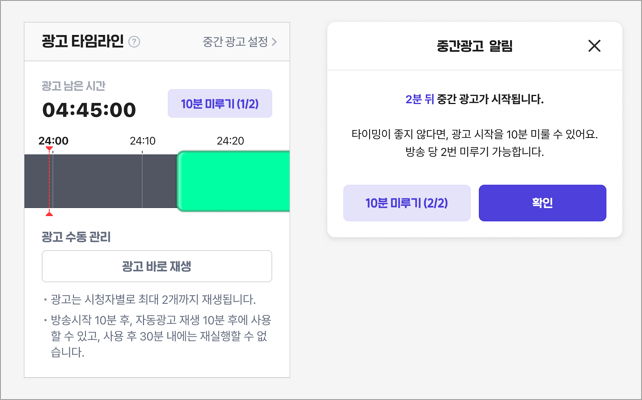Click the 광고 남은 시간 label
The height and width of the screenshot is (400, 642).
[x=73, y=86]
